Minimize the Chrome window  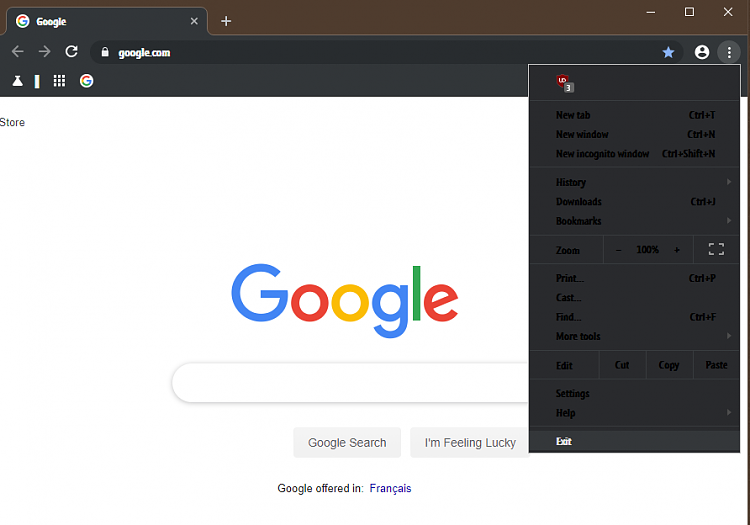(651, 12)
